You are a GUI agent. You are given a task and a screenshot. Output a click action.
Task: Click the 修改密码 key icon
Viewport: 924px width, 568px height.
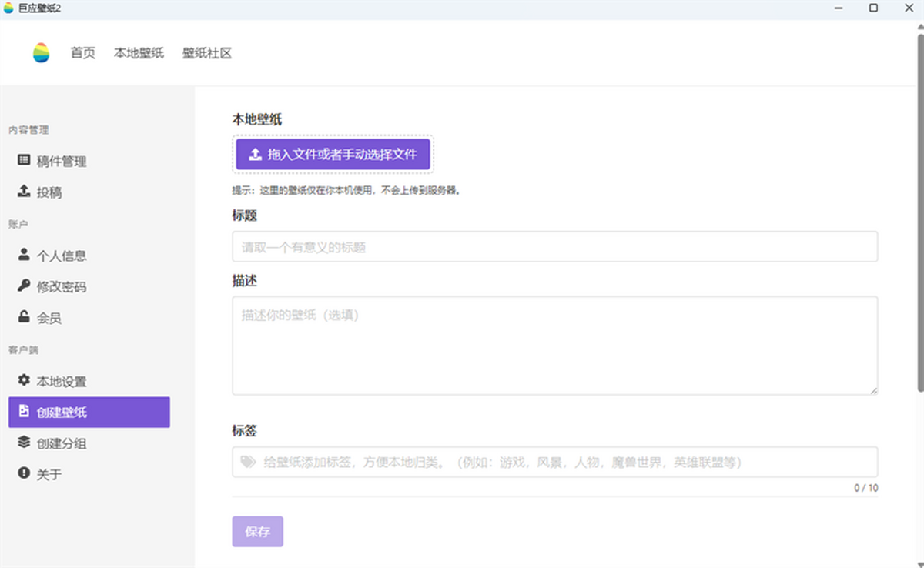pyautogui.click(x=24, y=286)
